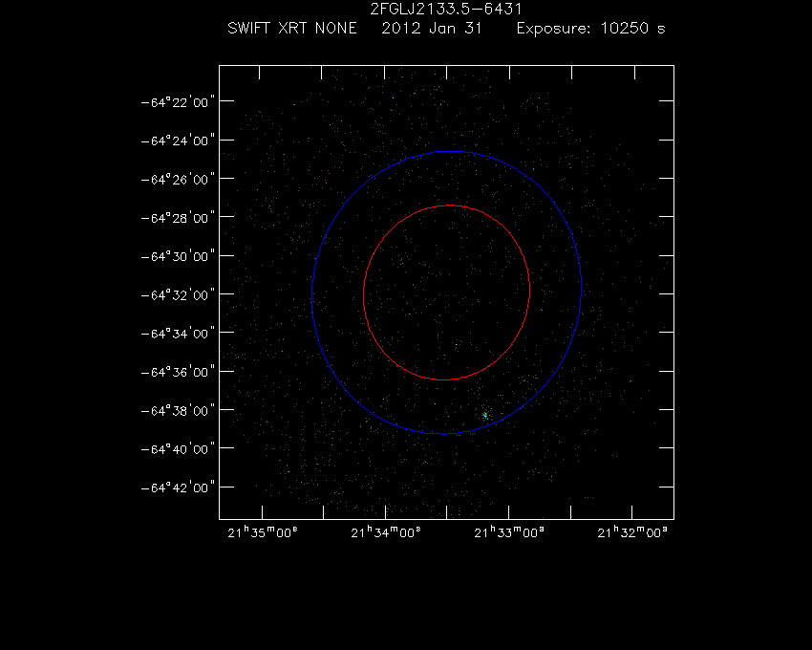Click declination label -64°30'00"
The image size is (812, 650).
(x=178, y=256)
